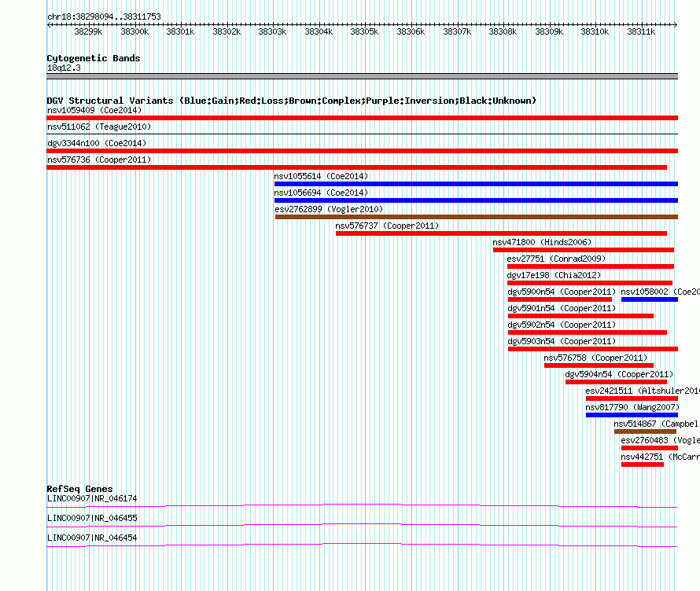Click the nsv471800 (Hinds2006) red bar
700x591 pixels.
(584, 250)
